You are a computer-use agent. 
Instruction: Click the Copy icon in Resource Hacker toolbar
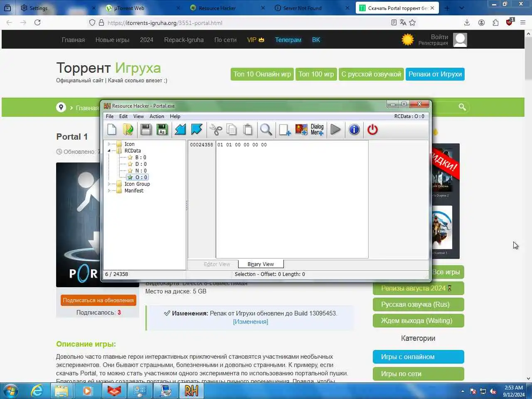click(x=232, y=130)
